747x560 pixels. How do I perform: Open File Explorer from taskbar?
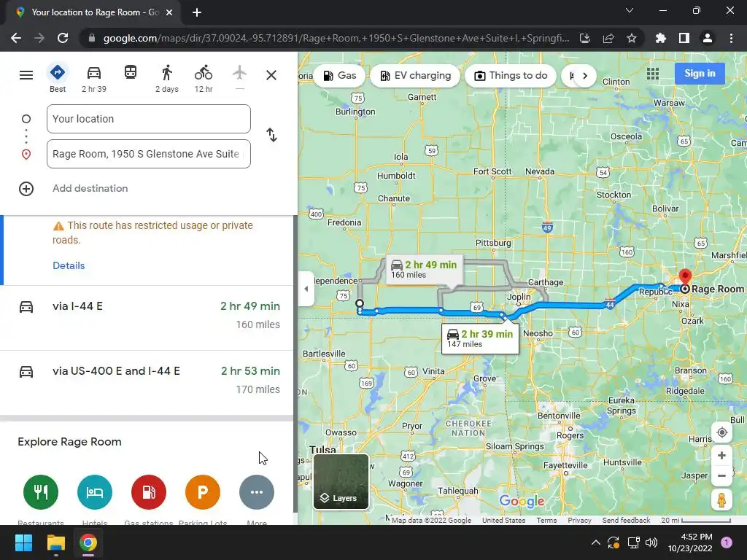pyautogui.click(x=56, y=542)
